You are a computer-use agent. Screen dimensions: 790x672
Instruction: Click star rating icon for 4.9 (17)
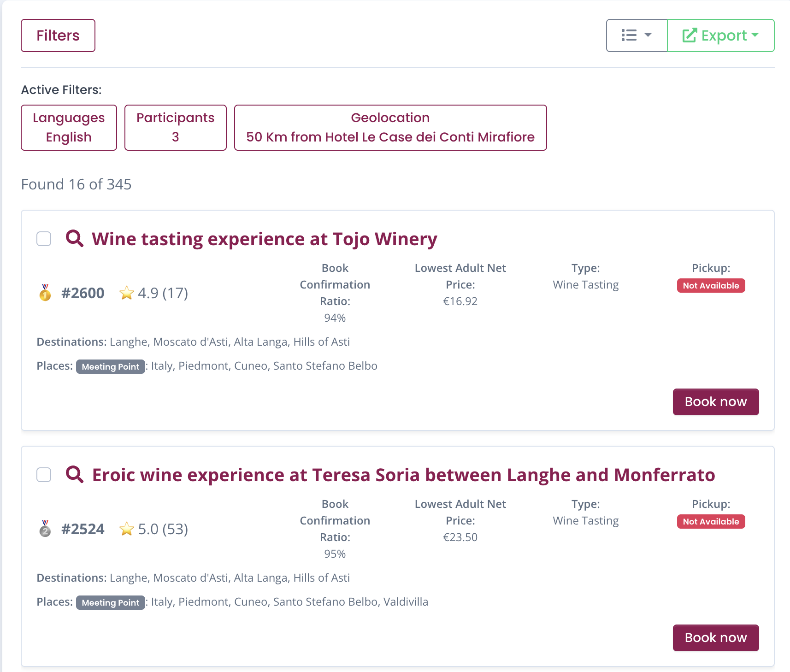pyautogui.click(x=126, y=293)
